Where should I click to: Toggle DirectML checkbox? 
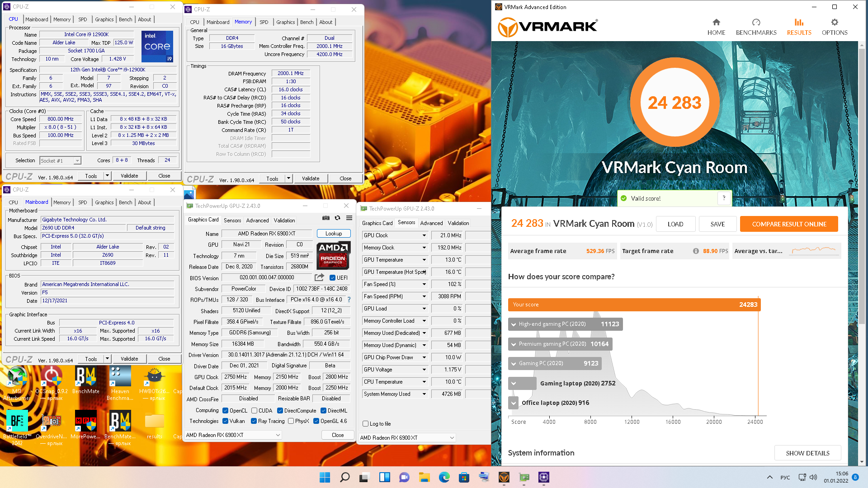point(323,411)
